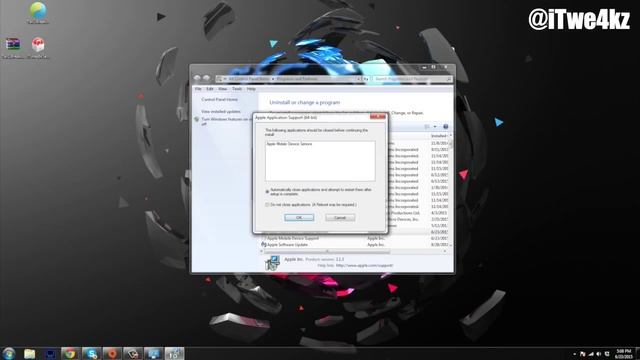Click the network signal icon in tray
Screen dimensions: 640x360
(x=591, y=354)
